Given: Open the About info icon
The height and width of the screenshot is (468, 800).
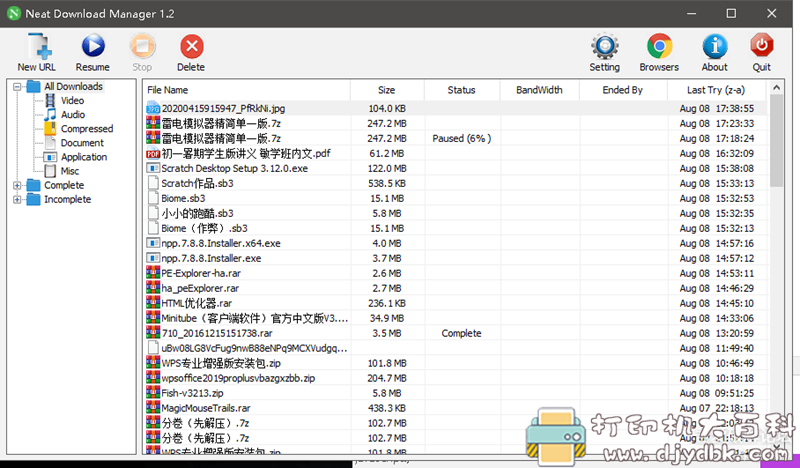Looking at the screenshot, I should coord(715,46).
